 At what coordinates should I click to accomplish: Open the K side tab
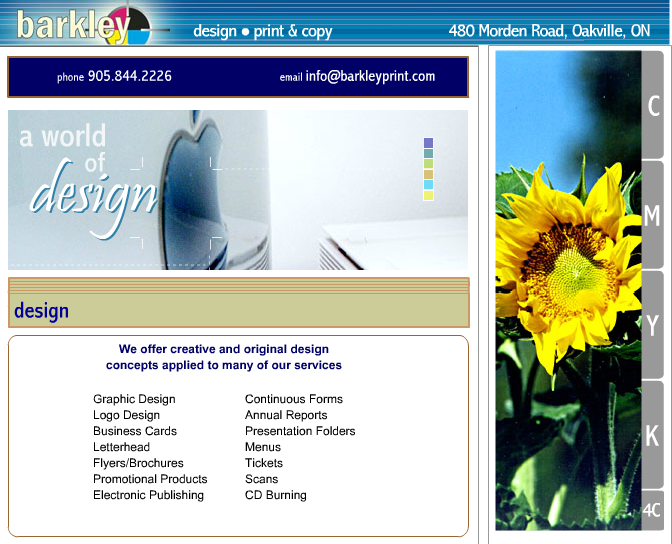pos(653,435)
